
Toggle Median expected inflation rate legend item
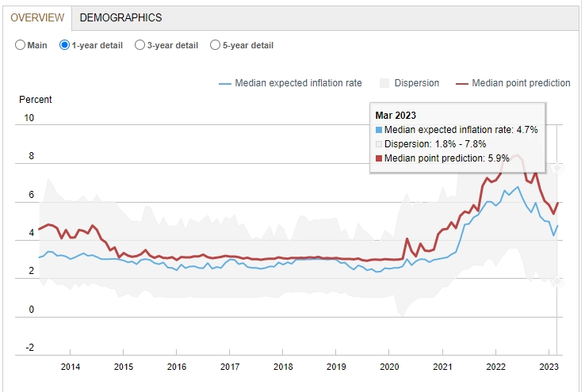pyautogui.click(x=290, y=83)
